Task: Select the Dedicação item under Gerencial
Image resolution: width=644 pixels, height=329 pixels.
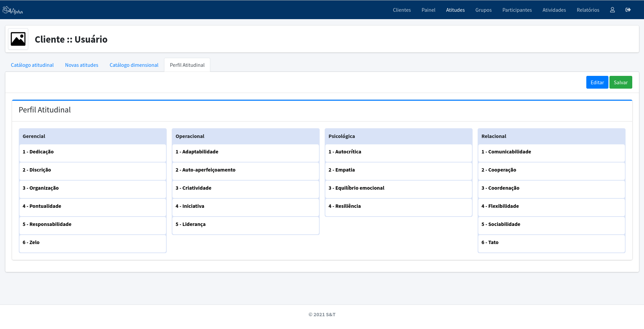Action: pos(93,152)
